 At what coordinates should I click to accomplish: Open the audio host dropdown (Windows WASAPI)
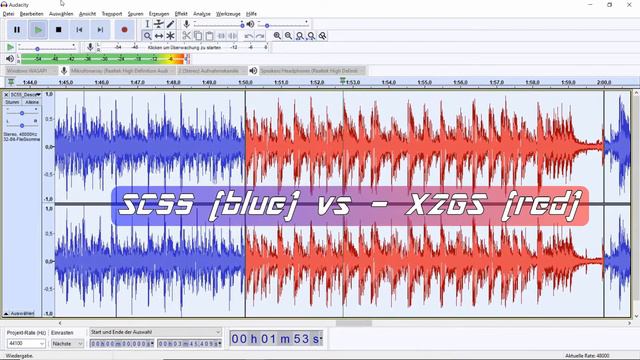[x=31, y=71]
